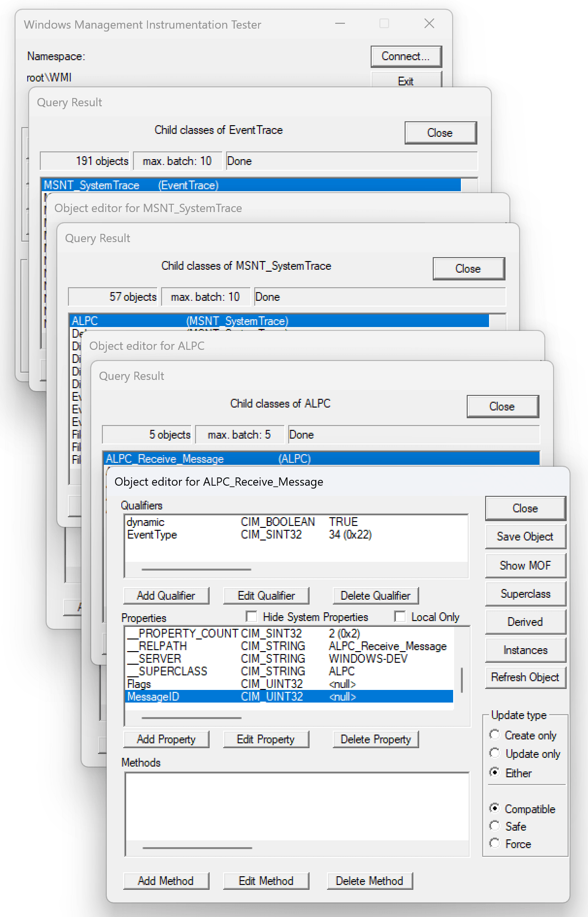588x917 pixels.
Task: List Instances of the object
Action: click(525, 650)
